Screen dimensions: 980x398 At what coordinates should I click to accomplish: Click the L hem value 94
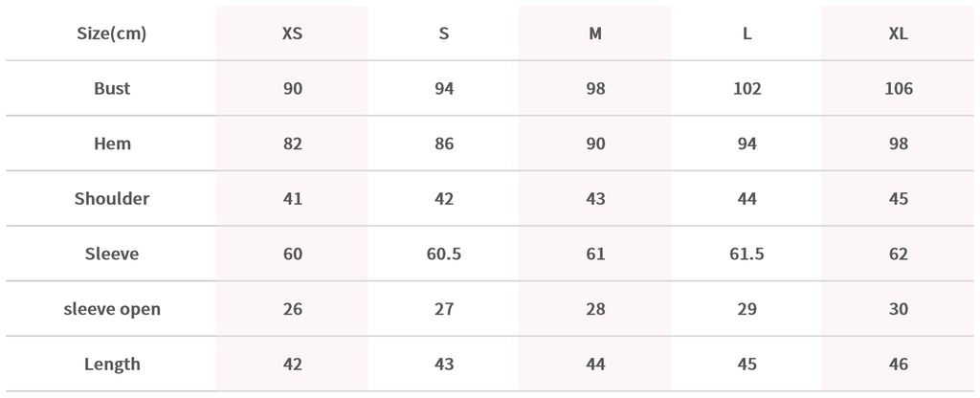coord(747,144)
